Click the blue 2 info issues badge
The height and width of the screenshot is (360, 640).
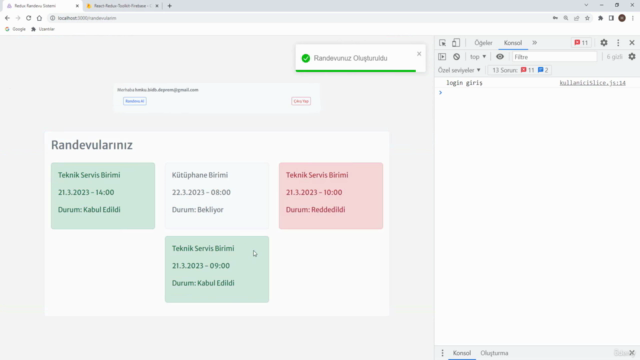tap(543, 70)
